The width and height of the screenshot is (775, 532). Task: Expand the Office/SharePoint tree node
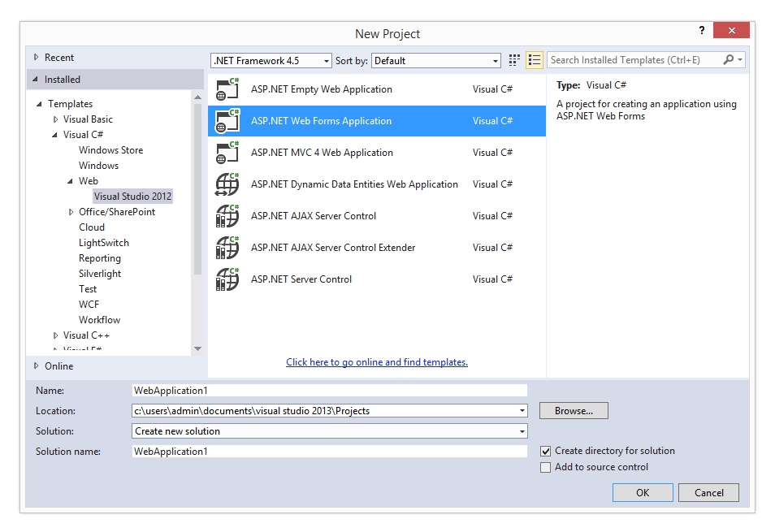71,212
